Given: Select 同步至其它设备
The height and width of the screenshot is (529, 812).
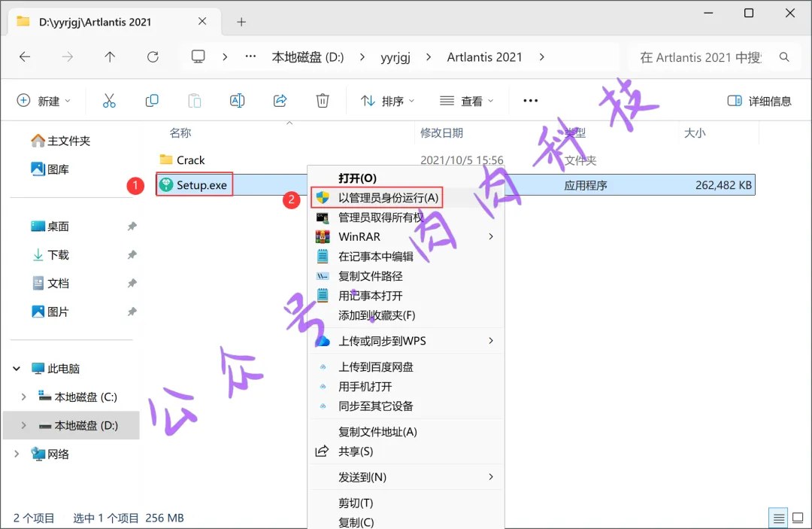Looking at the screenshot, I should click(x=406, y=406).
